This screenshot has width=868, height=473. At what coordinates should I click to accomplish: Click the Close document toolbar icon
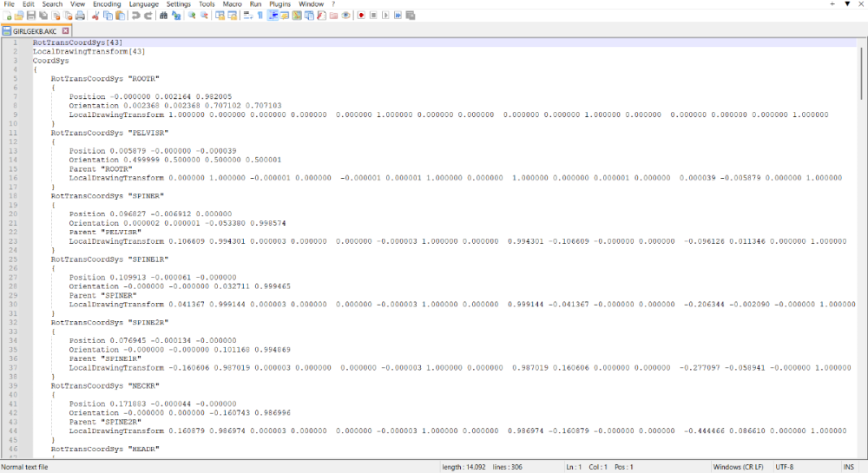click(56, 16)
